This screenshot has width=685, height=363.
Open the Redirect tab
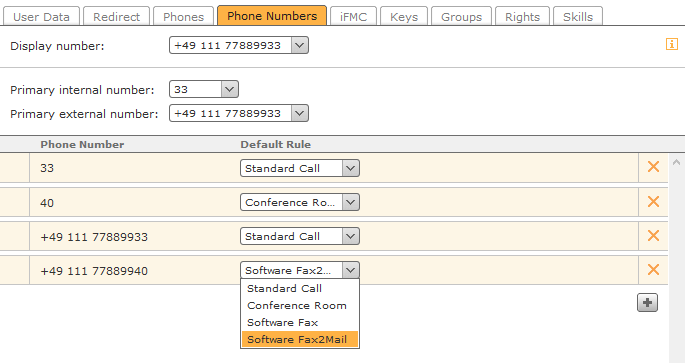pyautogui.click(x=116, y=17)
